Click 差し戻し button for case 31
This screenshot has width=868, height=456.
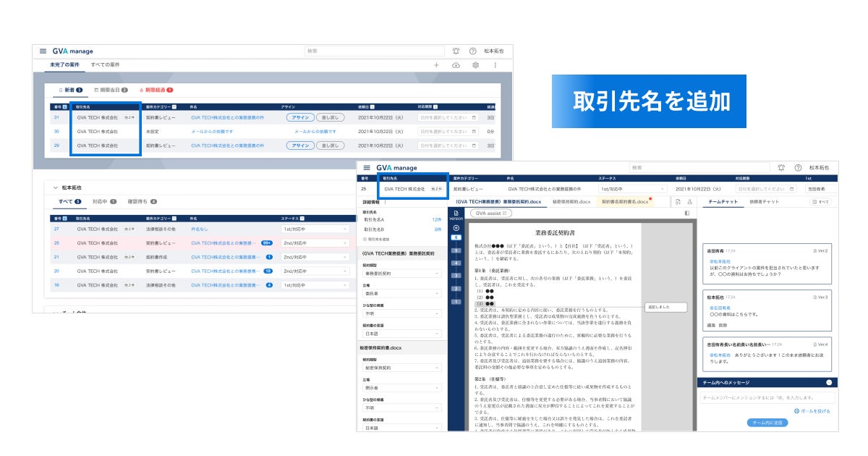(331, 117)
